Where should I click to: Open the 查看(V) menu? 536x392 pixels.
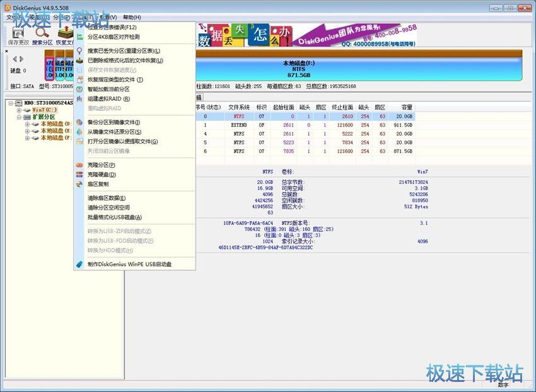tap(108, 17)
